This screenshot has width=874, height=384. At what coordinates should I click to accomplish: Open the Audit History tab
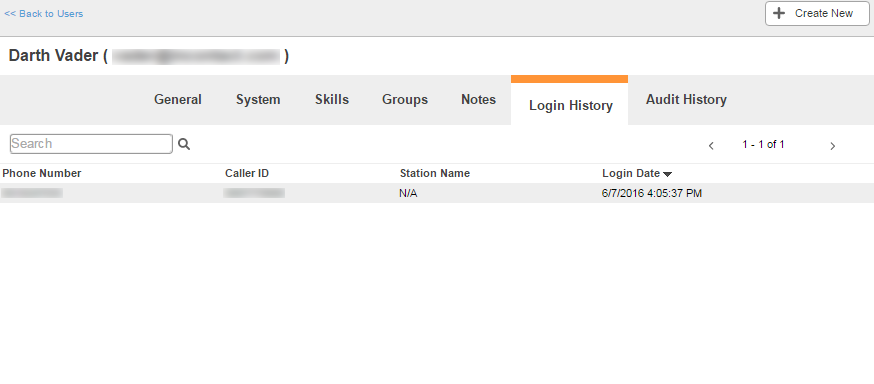click(686, 100)
